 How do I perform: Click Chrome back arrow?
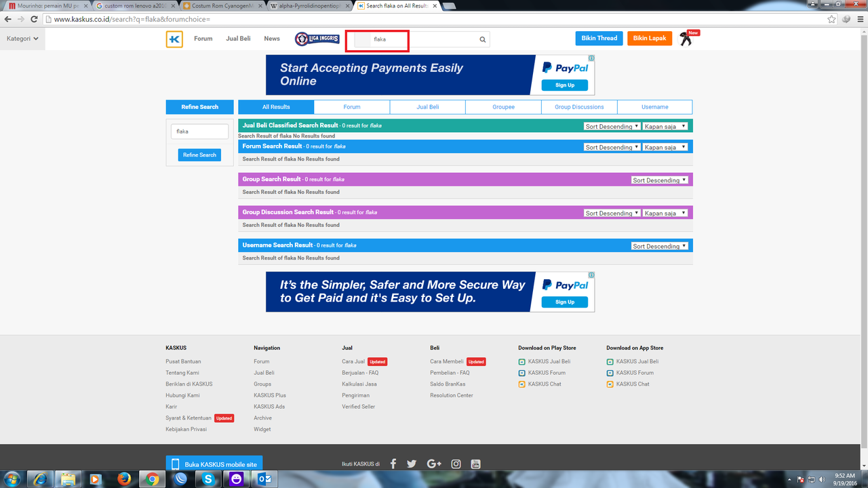click(x=8, y=19)
